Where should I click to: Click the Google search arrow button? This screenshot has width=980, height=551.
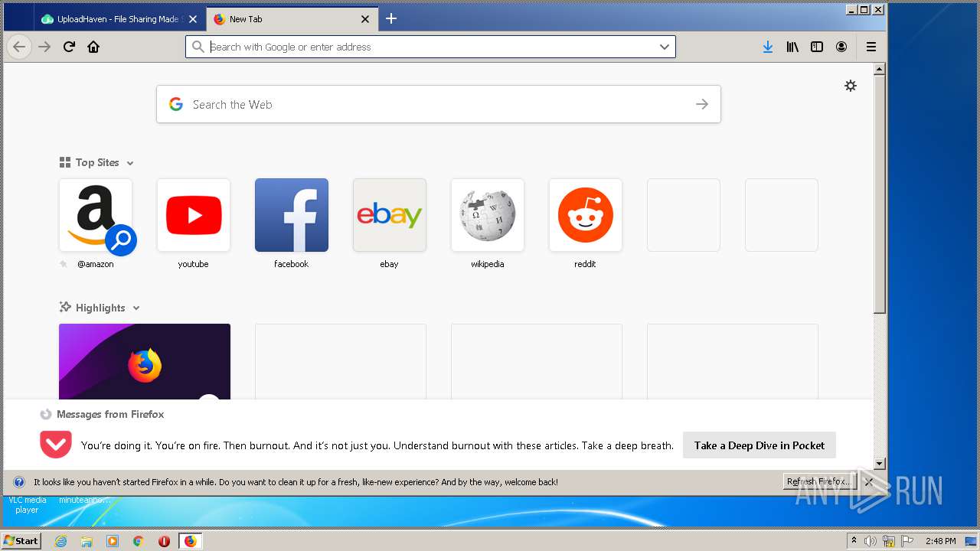(702, 104)
